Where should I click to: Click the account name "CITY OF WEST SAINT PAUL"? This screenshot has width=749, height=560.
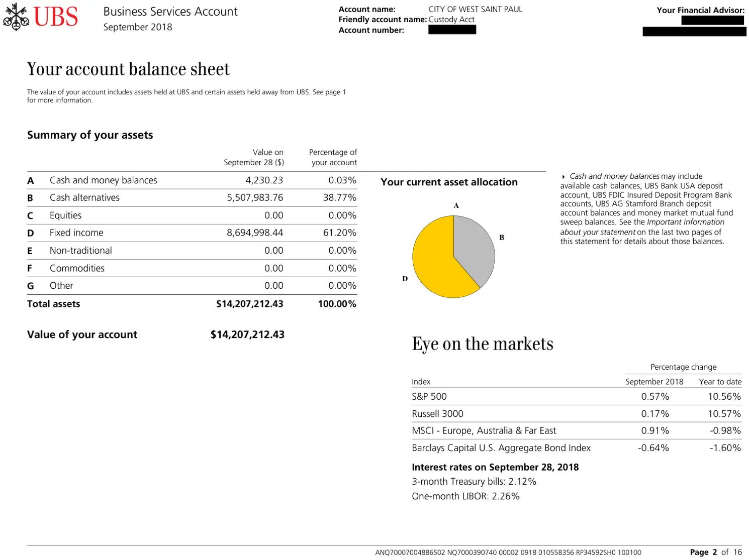click(x=476, y=9)
